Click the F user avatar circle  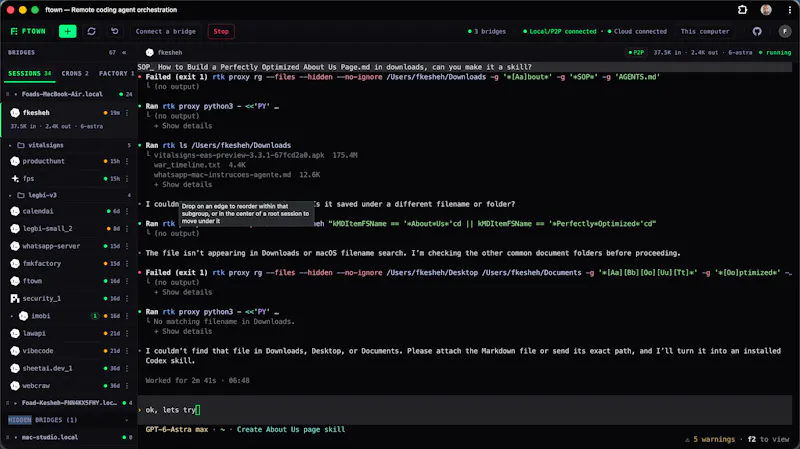785,31
